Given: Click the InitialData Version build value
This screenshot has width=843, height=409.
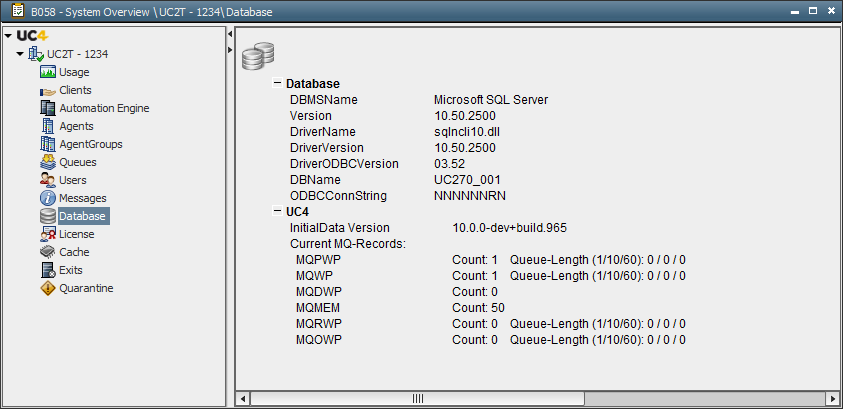Looking at the screenshot, I should (x=510, y=228).
